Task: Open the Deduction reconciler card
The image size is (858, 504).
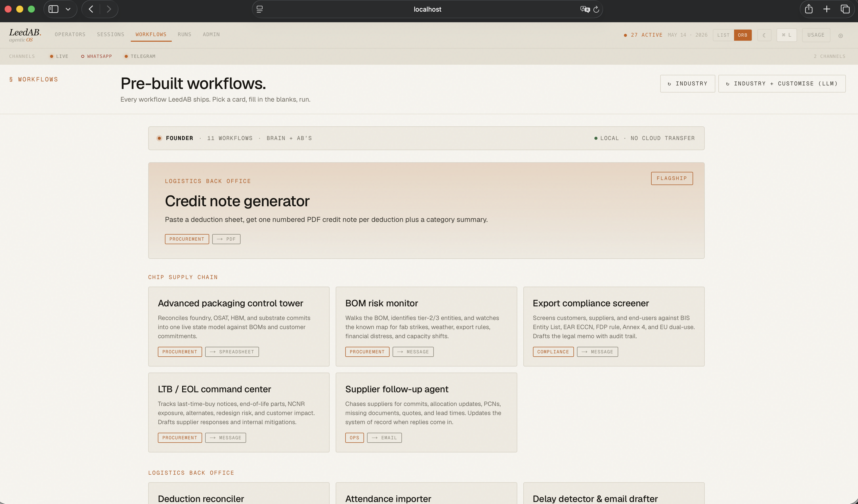Action: point(239,493)
